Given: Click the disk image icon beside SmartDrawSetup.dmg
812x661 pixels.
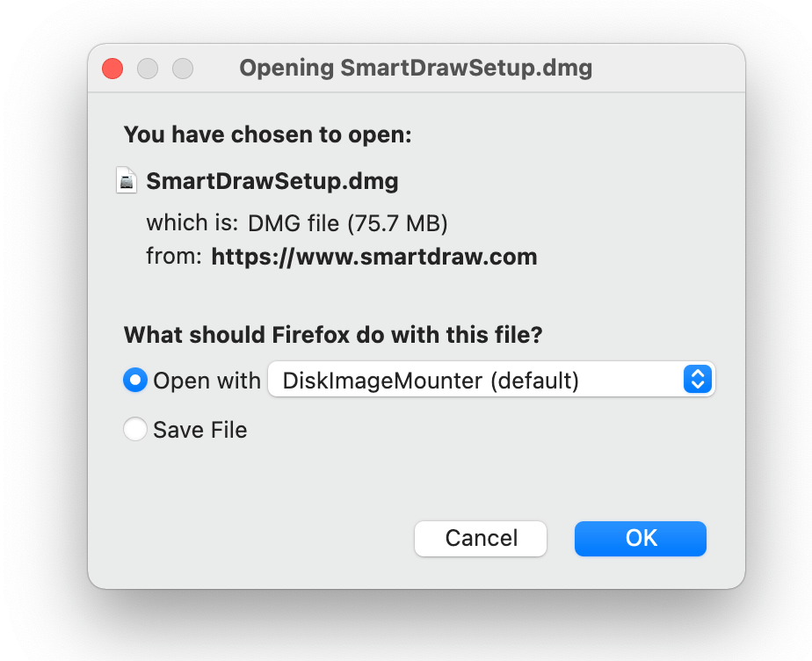Looking at the screenshot, I should 127,180.
